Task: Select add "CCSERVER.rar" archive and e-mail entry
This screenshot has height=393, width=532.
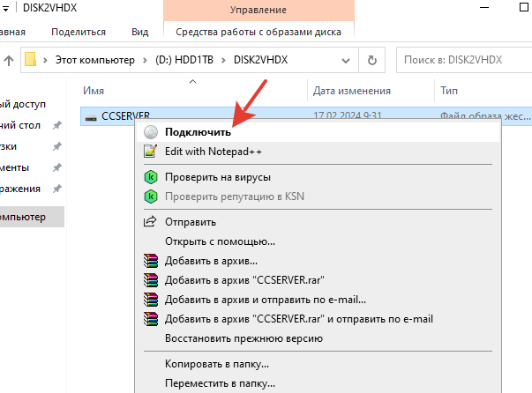Action: (x=318, y=319)
